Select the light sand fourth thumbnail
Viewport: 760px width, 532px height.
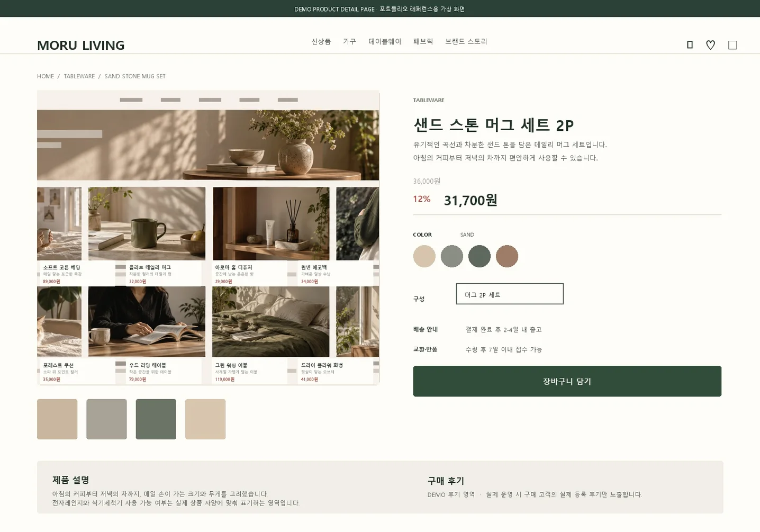(205, 419)
